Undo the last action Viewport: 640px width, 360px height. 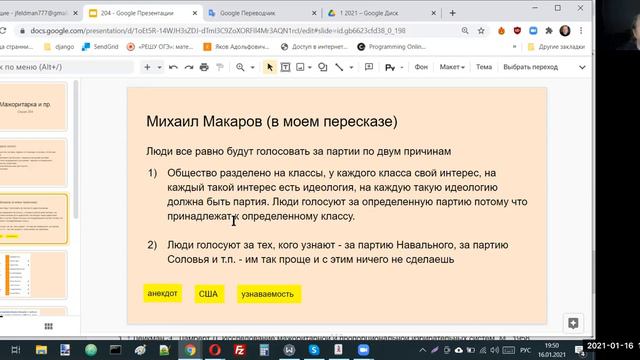pyautogui.click(x=173, y=67)
